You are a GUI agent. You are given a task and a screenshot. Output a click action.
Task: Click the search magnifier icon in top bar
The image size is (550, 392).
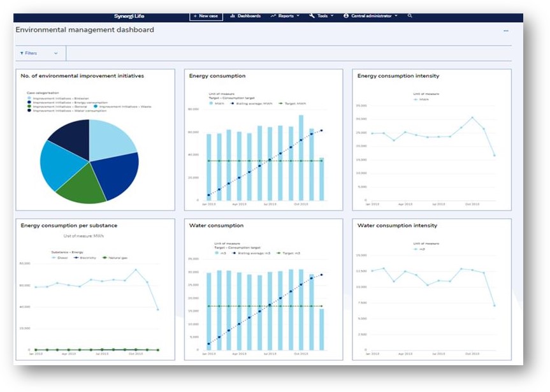point(410,16)
